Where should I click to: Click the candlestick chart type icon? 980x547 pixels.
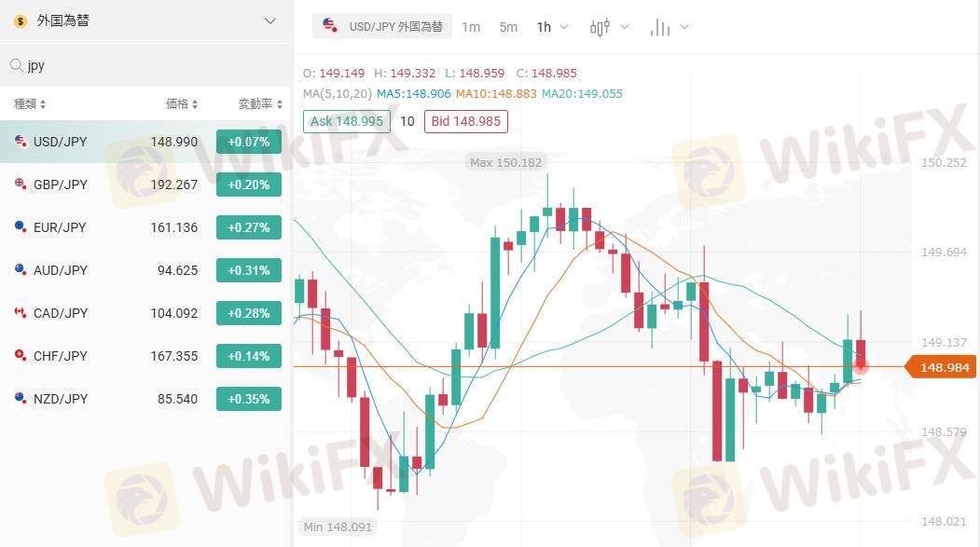600,27
